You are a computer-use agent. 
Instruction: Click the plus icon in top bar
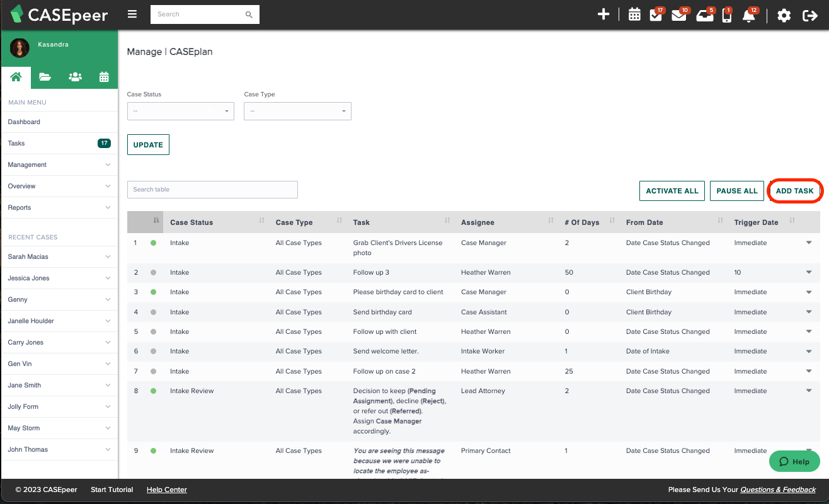603,14
